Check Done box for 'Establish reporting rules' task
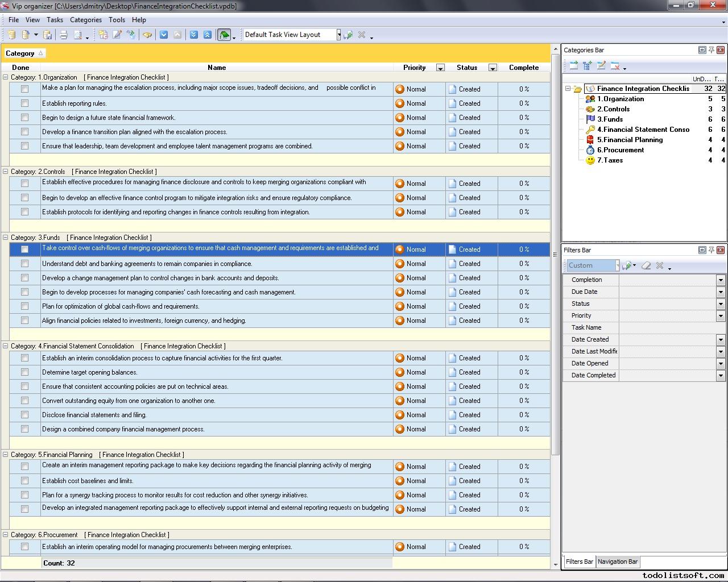Viewport: 728px width, 582px height. (24, 103)
